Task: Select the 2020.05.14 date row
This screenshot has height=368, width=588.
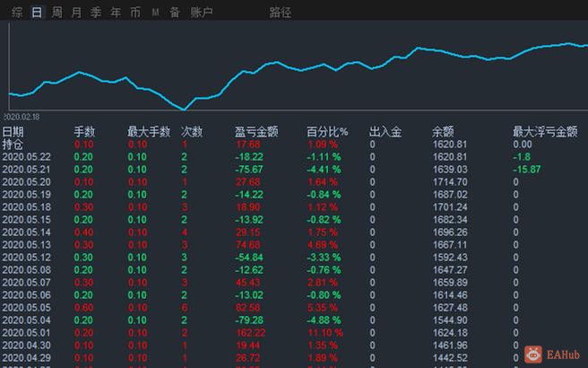Action: [x=26, y=232]
